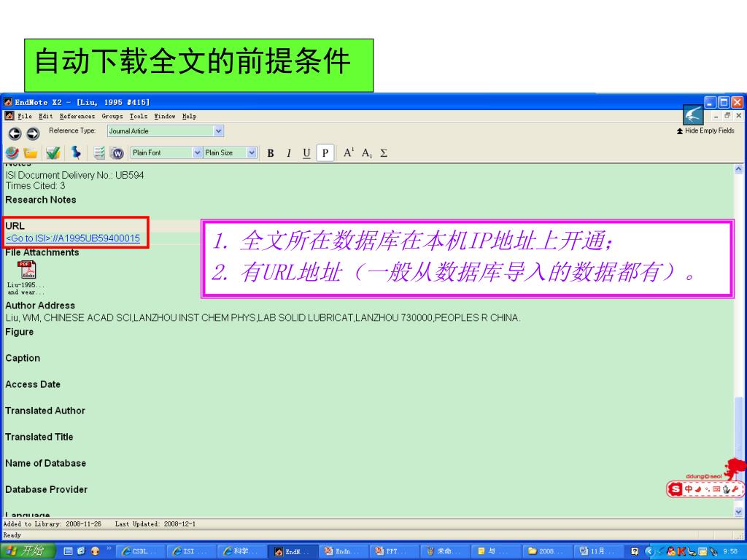The height and width of the screenshot is (560, 747).
Task: Click the checklist format bibliography icon
Action: 99,153
